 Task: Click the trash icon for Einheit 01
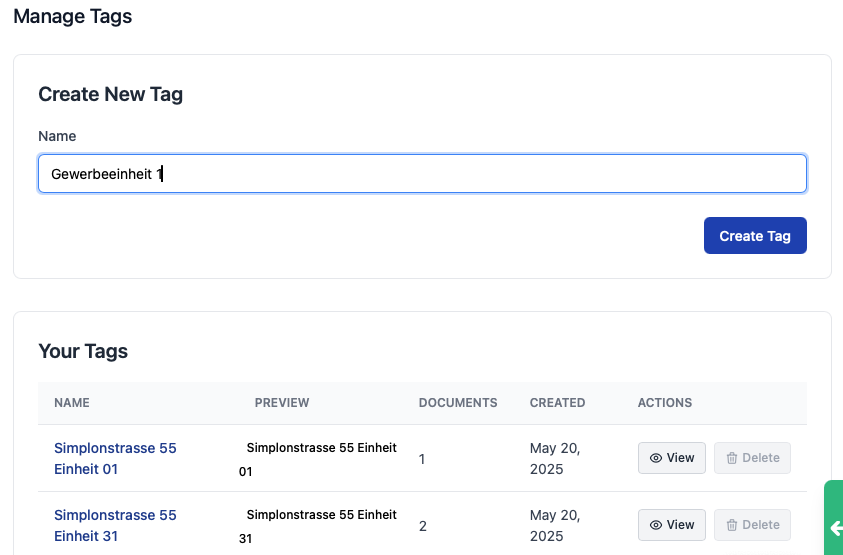pyautogui.click(x=732, y=458)
